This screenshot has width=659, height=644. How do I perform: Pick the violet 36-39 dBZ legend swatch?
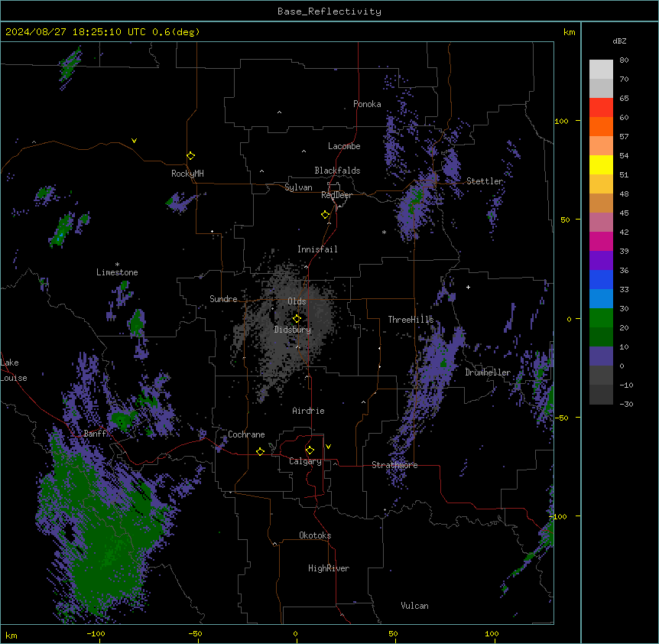tap(601, 261)
